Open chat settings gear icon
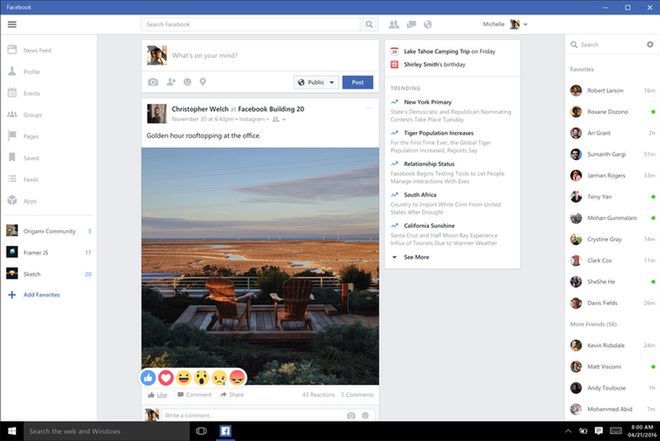 tap(650, 44)
